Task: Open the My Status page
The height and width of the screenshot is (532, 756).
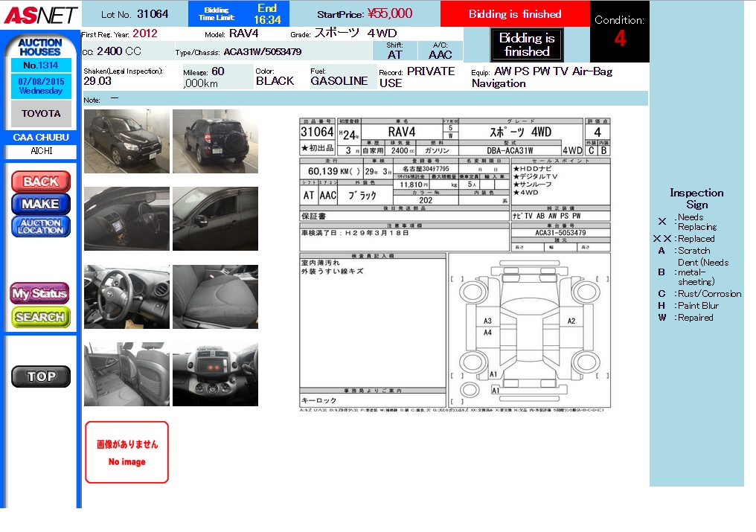Action: coord(40,293)
